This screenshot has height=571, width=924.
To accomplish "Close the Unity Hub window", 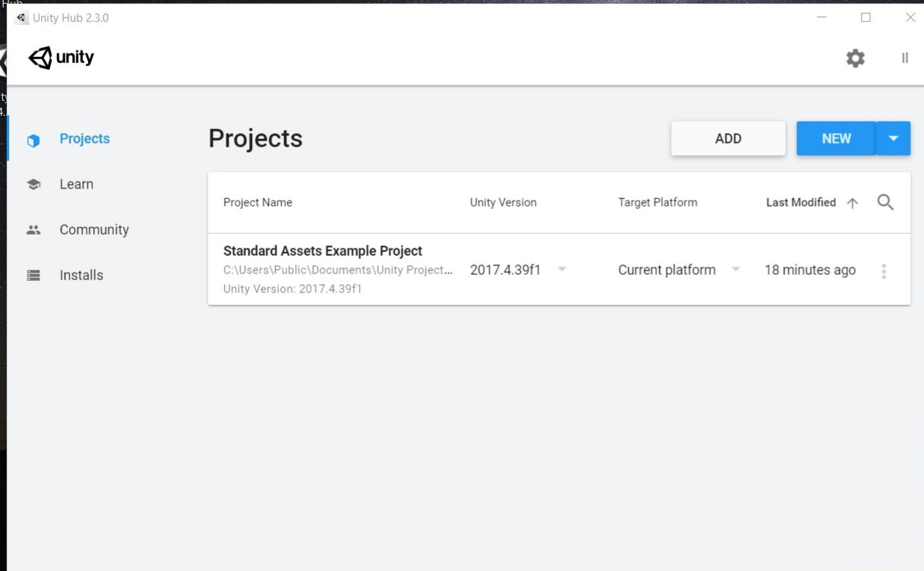I will [x=910, y=17].
